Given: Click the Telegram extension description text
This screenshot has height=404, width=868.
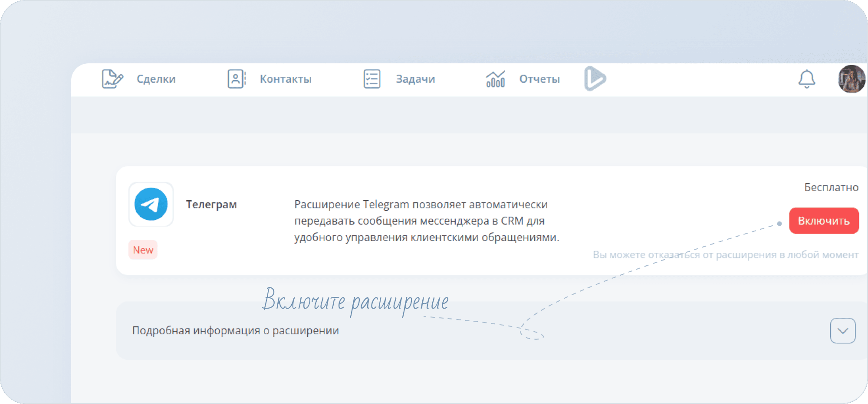Looking at the screenshot, I should [x=427, y=221].
